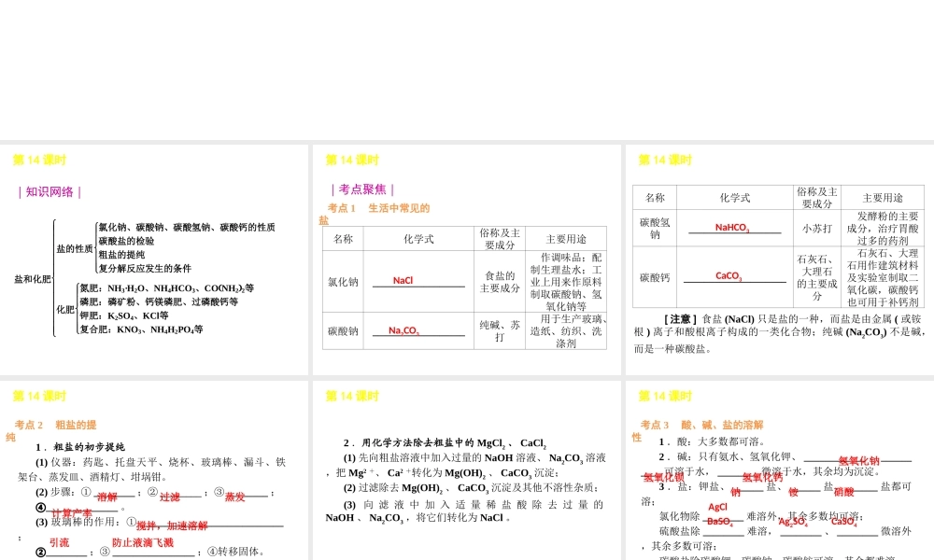This screenshot has width=934, height=560.
Task: Click the 碳酸盐的检验 line in the knowledge tree
Action: point(126,241)
